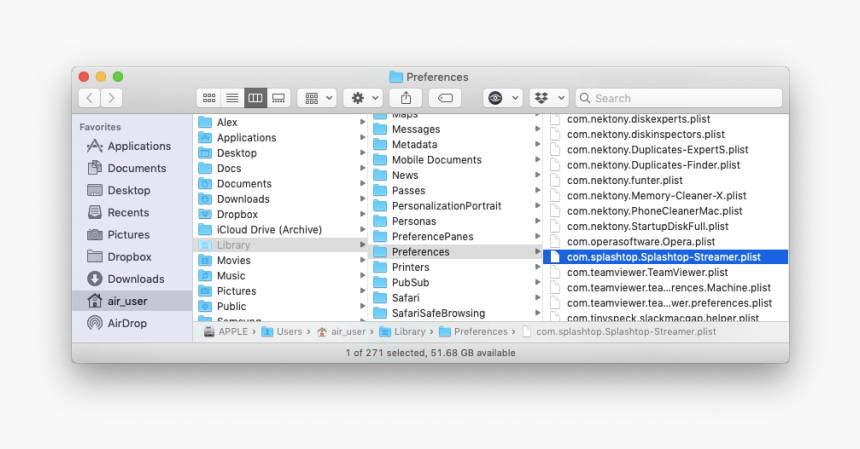Select the Mobile Documents folder
Viewport: 860px width, 449px height.
(456, 160)
